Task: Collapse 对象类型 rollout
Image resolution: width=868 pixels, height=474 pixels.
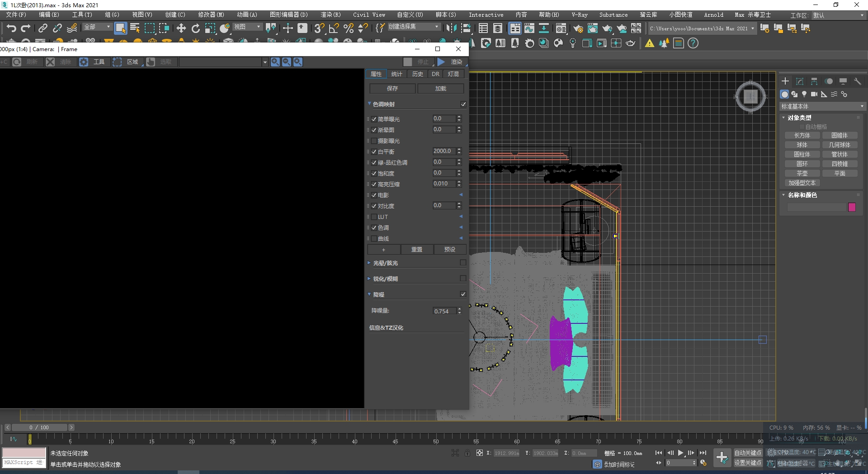Action: coord(783,118)
